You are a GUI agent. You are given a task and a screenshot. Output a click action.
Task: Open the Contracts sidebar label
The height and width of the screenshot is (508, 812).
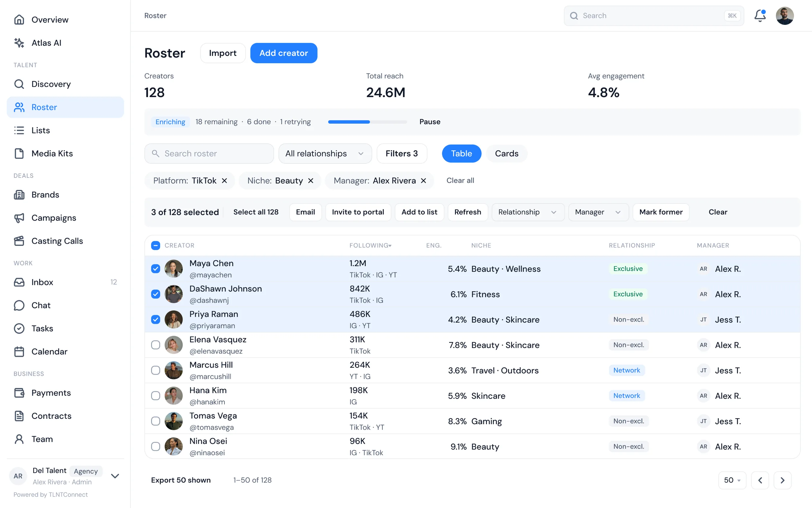(51, 416)
